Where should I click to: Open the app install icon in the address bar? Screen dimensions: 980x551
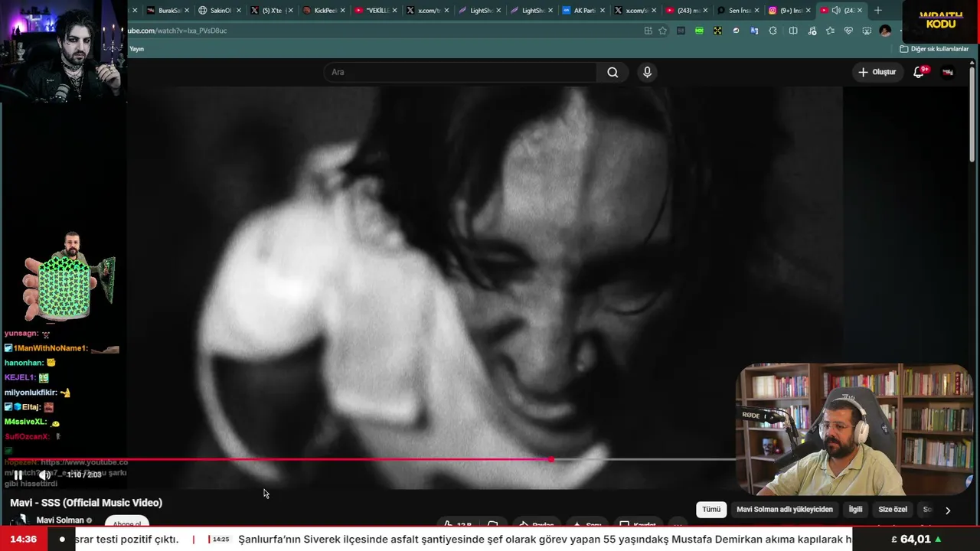(648, 31)
